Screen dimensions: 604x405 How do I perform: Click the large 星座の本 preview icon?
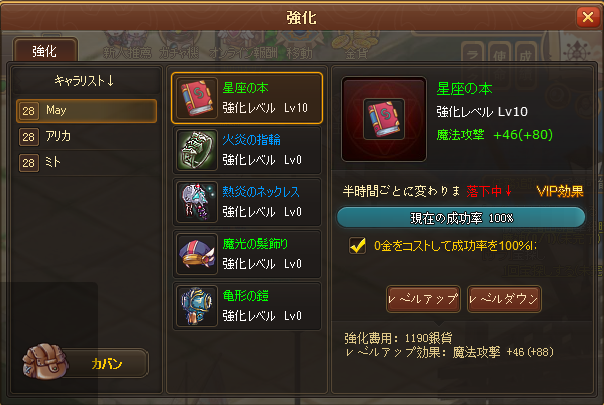tap(384, 119)
